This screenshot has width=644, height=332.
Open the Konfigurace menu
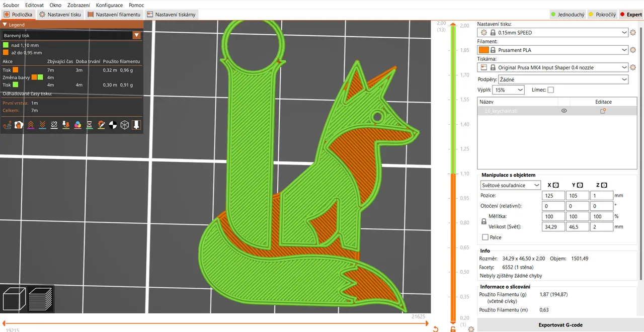pos(109,5)
